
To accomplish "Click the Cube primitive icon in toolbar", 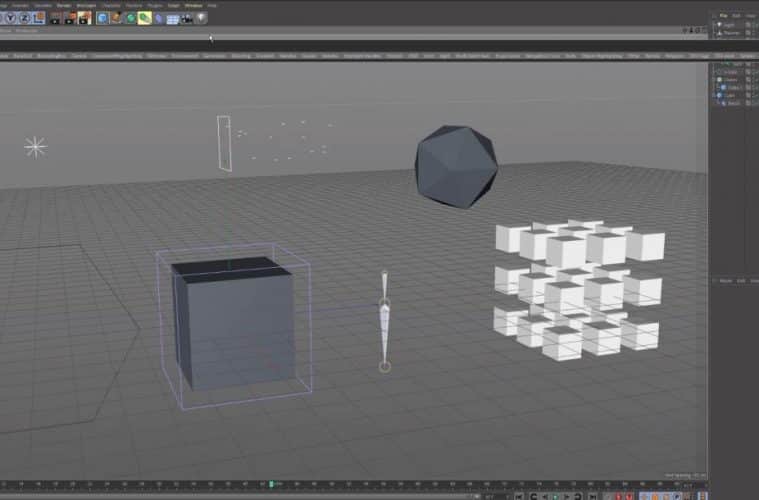I will coord(102,18).
